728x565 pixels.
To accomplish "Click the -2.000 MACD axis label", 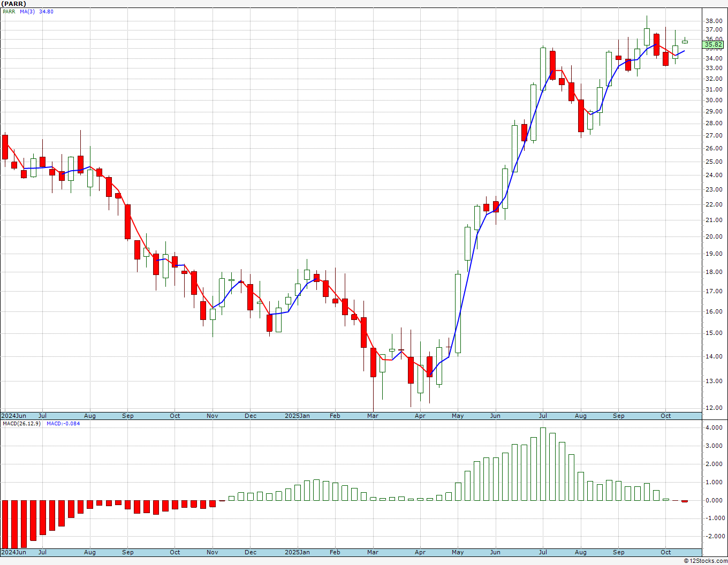I will (x=712, y=537).
